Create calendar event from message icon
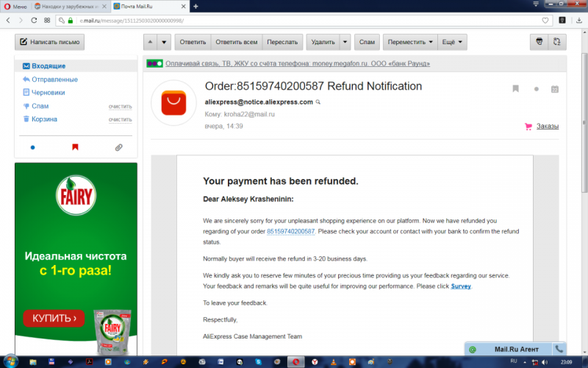588x368 pixels. tap(555, 89)
